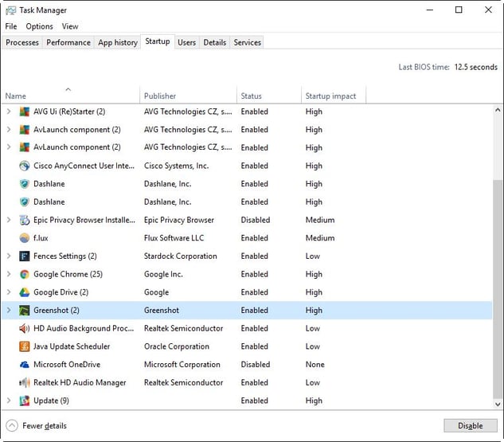Expand the Epic Privacy Browser Installer group
The height and width of the screenshot is (442, 504).
click(9, 220)
